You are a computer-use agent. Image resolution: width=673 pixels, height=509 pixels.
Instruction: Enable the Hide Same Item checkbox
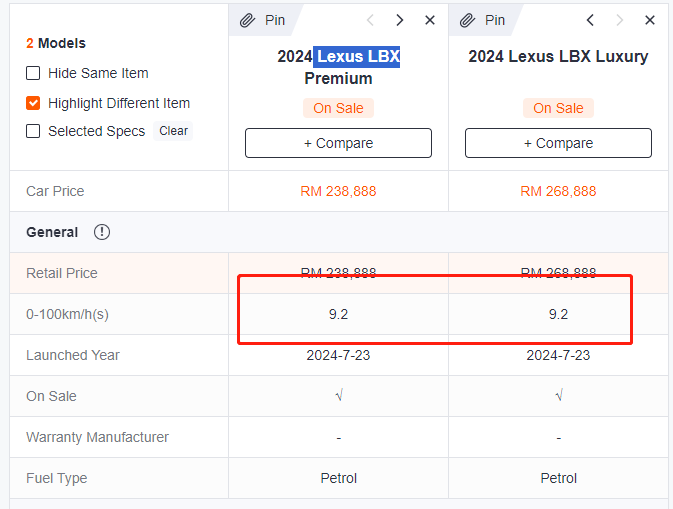click(x=33, y=73)
